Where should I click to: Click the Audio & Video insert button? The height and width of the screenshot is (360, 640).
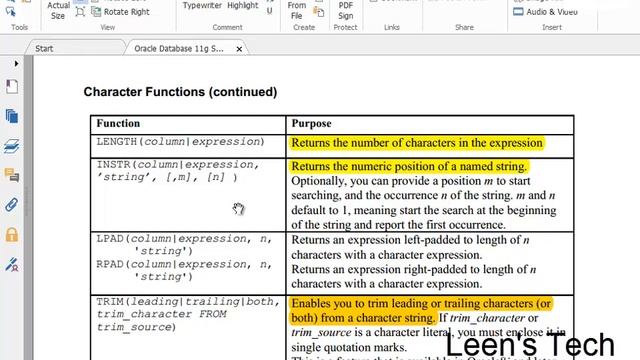(545, 12)
